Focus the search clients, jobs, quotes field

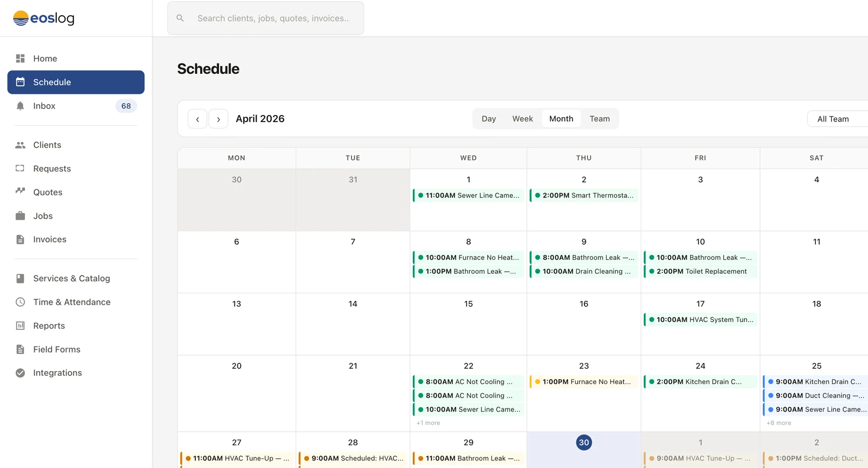(266, 18)
